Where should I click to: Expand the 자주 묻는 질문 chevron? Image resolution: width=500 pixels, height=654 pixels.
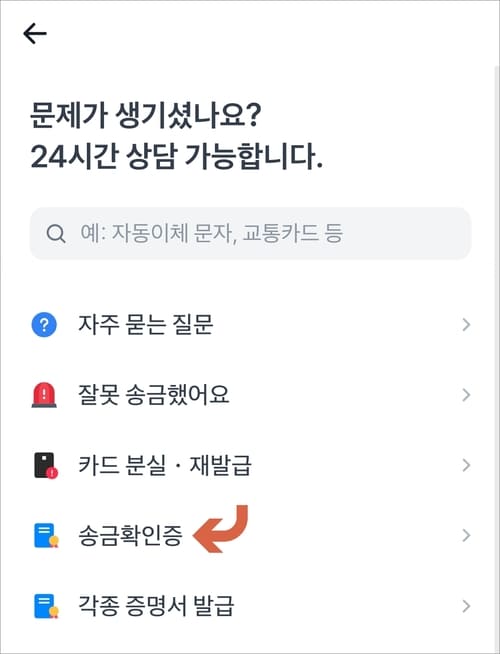[466, 324]
